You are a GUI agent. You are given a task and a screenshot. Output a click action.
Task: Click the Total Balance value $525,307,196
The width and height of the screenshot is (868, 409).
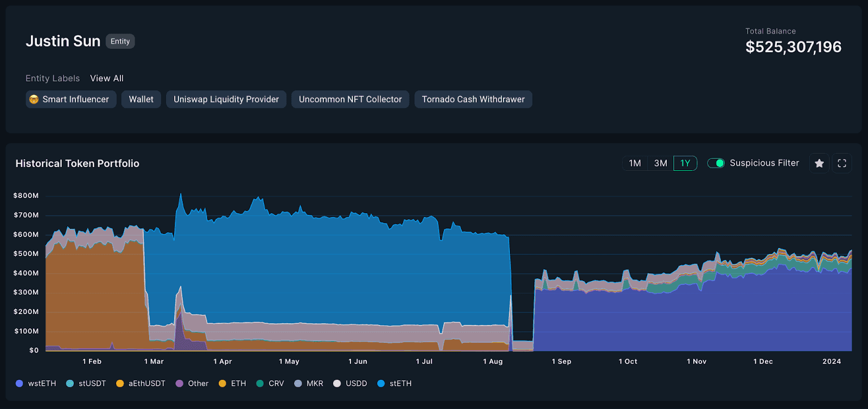click(x=794, y=47)
